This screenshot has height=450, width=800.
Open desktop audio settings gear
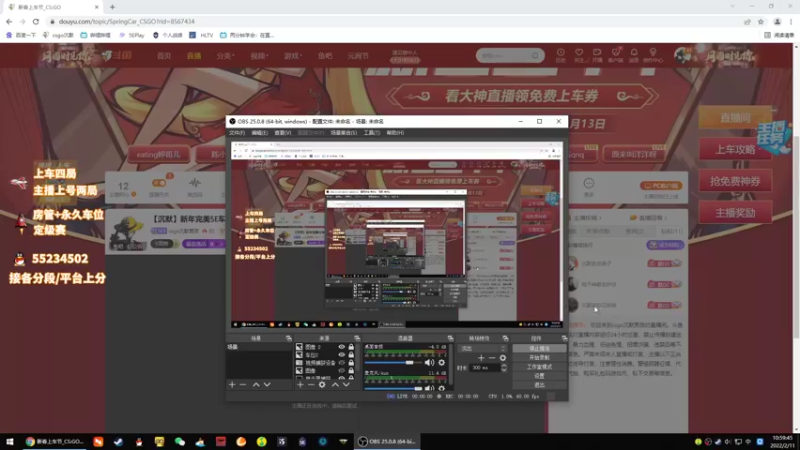(x=441, y=362)
